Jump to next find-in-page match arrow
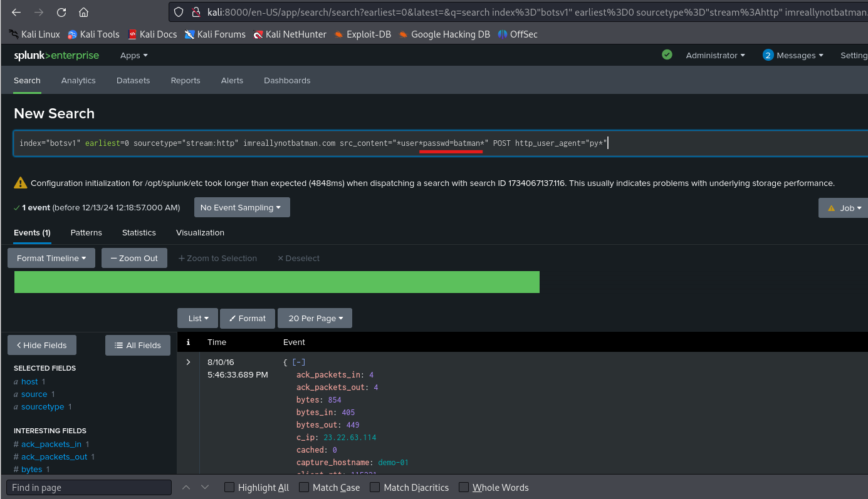Viewport: 868px width, 499px height. [205, 487]
